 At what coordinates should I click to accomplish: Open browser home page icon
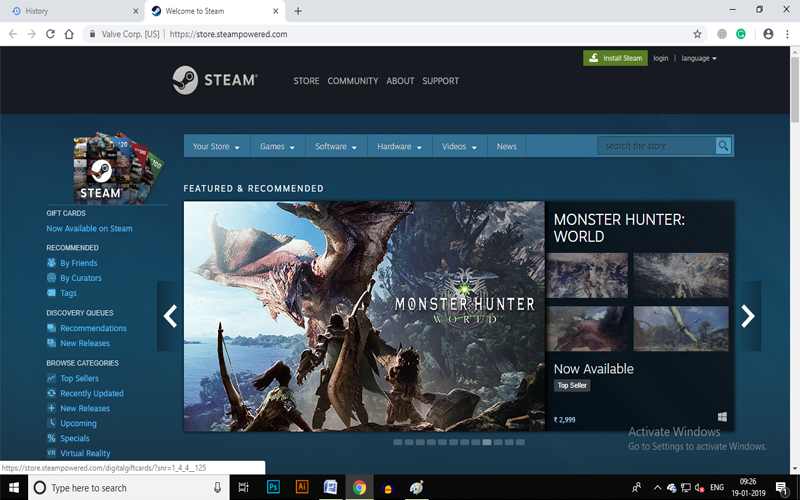coord(69,34)
